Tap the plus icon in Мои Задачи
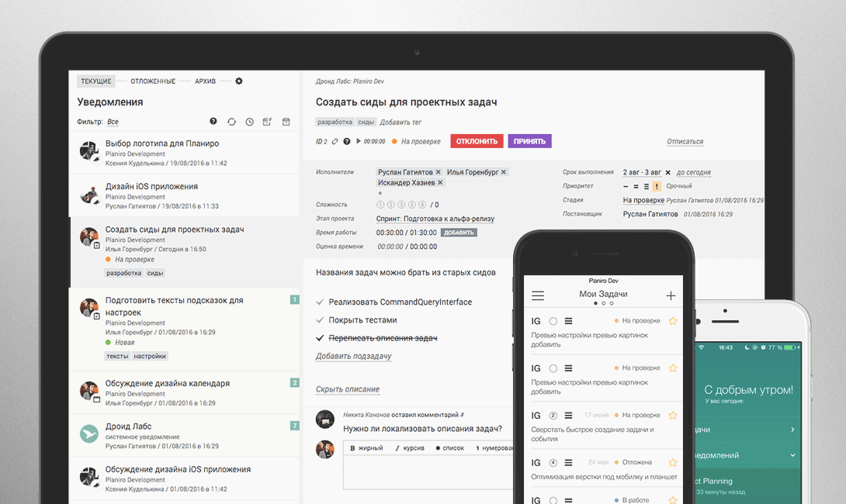 coord(671,295)
